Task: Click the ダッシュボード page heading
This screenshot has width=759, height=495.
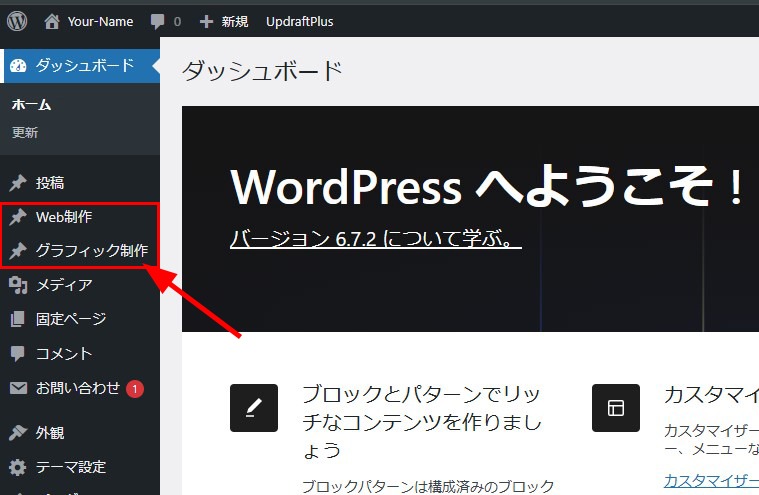Action: point(262,71)
